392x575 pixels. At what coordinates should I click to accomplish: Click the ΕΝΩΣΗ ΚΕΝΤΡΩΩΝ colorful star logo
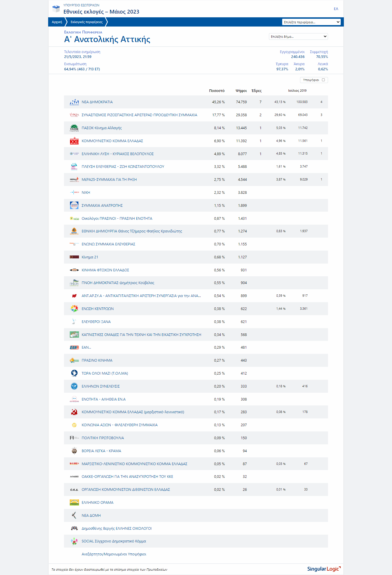point(74,309)
